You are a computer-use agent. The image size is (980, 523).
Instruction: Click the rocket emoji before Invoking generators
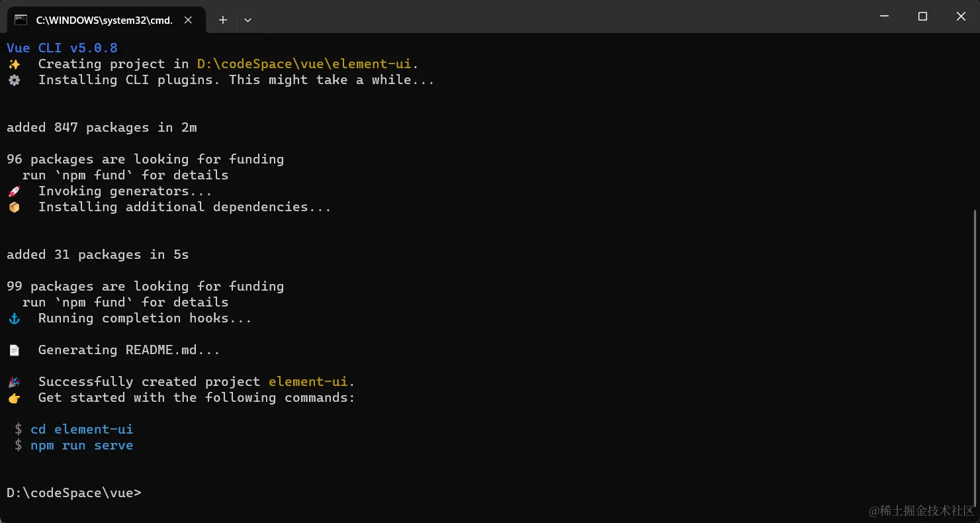pyautogui.click(x=14, y=191)
